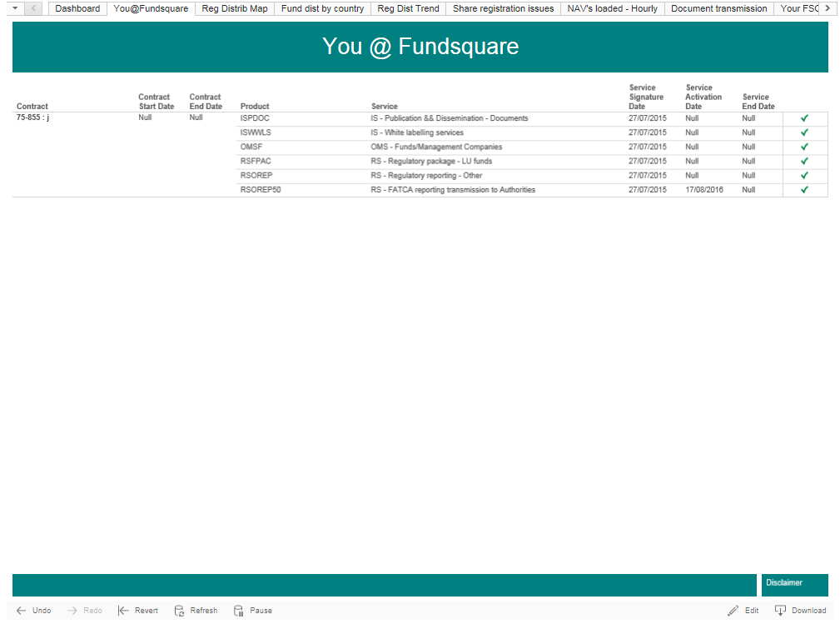Viewport: 840px width, 629px height.
Task: Click green checkmark for RSOREP50 row
Action: 804,190
